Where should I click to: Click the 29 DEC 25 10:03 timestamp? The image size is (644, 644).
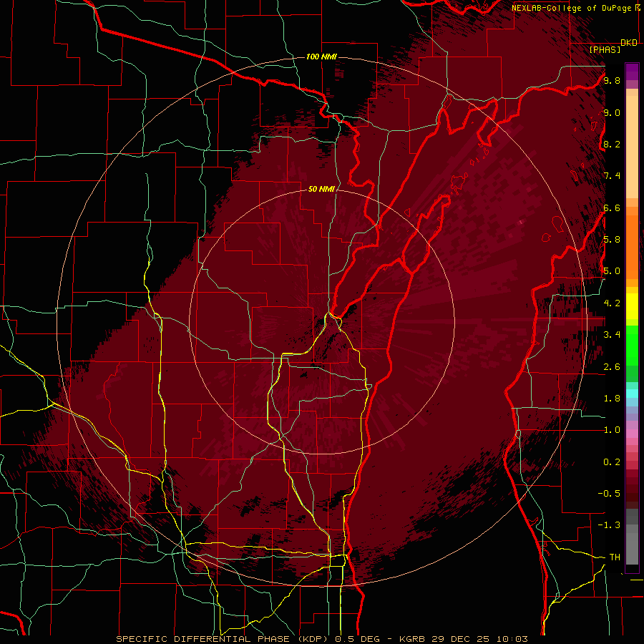pyautogui.click(x=478, y=639)
